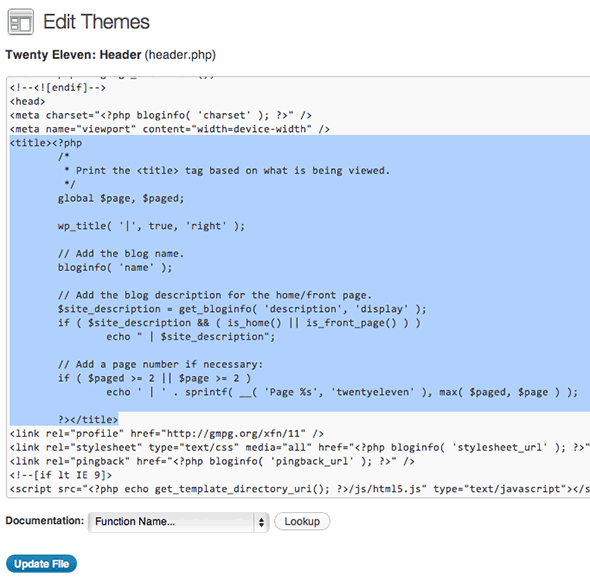Open the Function Name documentation dropdown
The width and height of the screenshot is (590, 577).
[x=178, y=522]
